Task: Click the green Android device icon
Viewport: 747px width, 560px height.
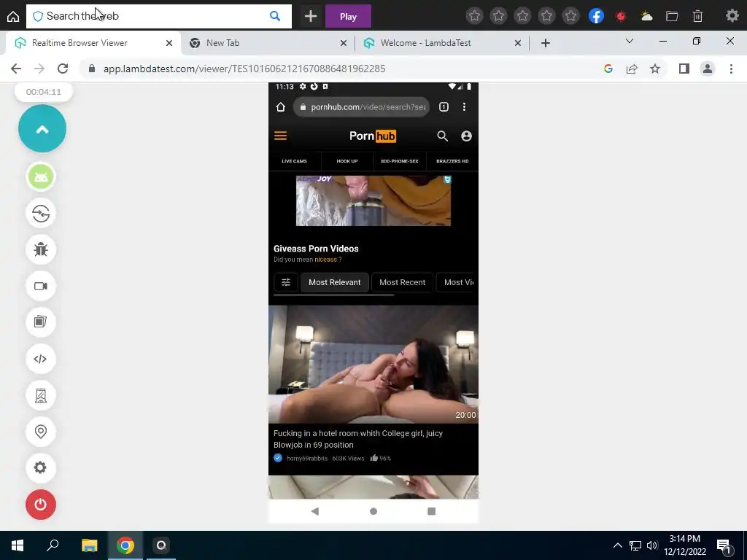Action: pyautogui.click(x=41, y=176)
